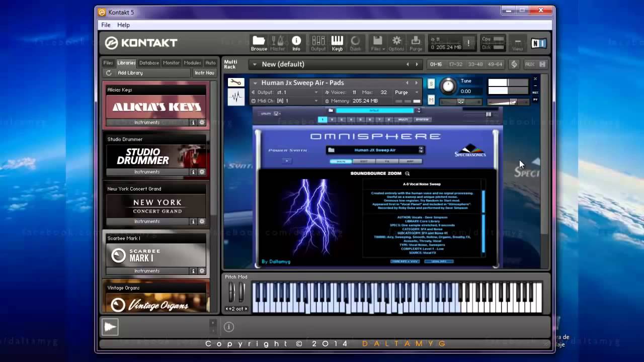Switch to the minimized View
644x362 pixels.
coord(517,43)
